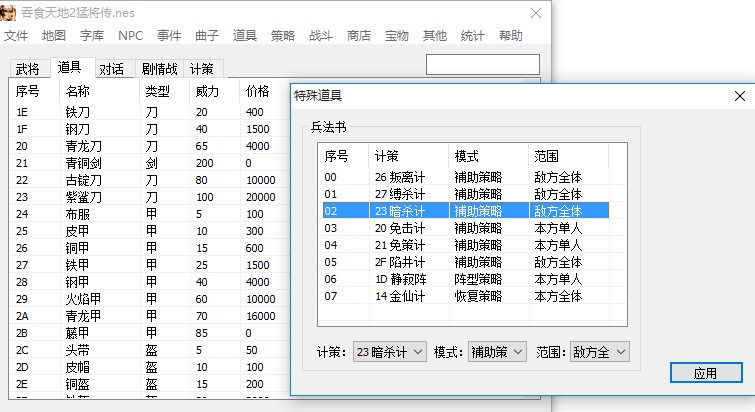This screenshot has height=412, width=755.
Task: Click the 类型 column header in item list
Action: pos(165,91)
